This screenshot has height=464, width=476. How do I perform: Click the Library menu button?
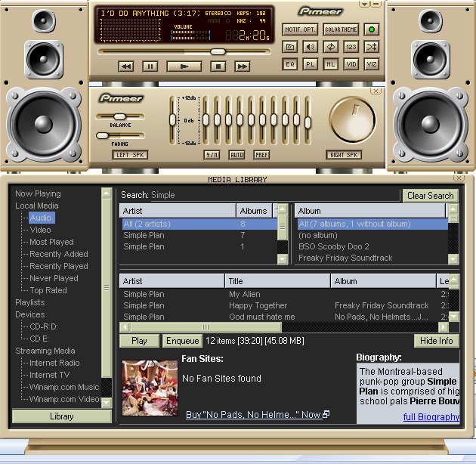62,416
